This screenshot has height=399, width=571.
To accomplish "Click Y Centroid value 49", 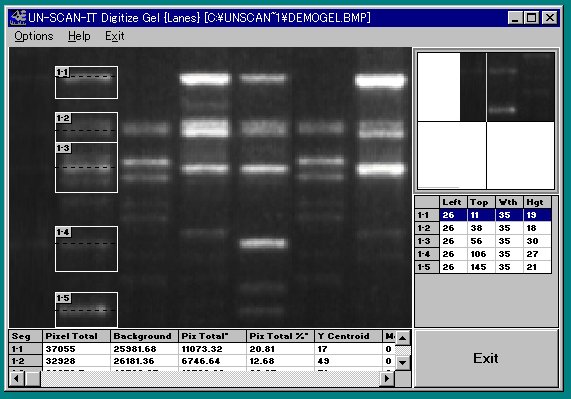I will pyautogui.click(x=348, y=361).
